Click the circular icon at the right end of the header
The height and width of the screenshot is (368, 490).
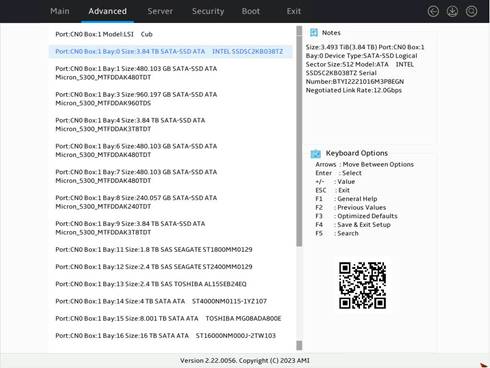(x=471, y=12)
